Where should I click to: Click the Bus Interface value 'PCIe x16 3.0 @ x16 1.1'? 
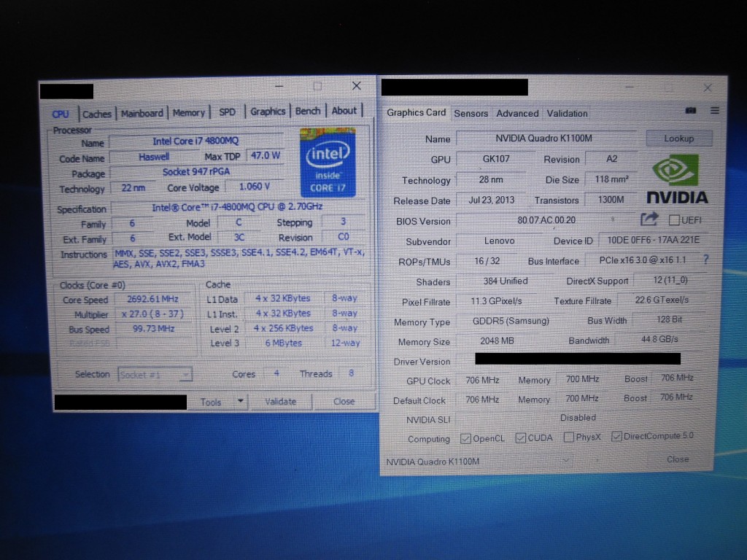pyautogui.click(x=642, y=260)
